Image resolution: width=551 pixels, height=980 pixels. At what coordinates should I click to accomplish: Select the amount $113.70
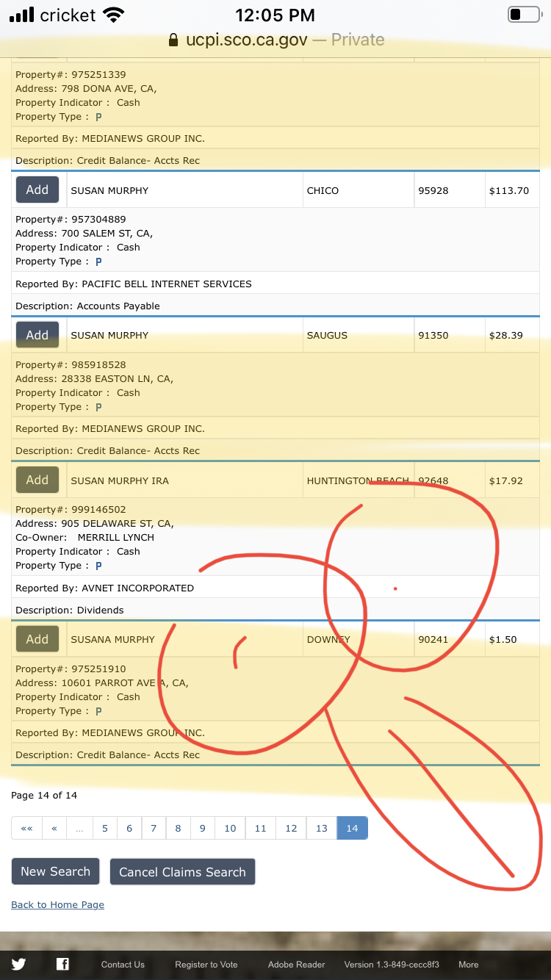(x=509, y=190)
